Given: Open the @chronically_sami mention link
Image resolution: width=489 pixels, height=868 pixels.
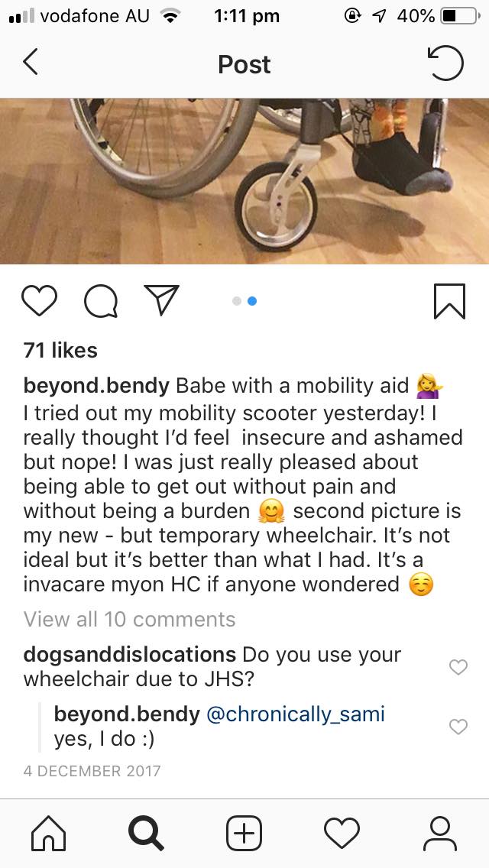Looking at the screenshot, I should [x=295, y=714].
